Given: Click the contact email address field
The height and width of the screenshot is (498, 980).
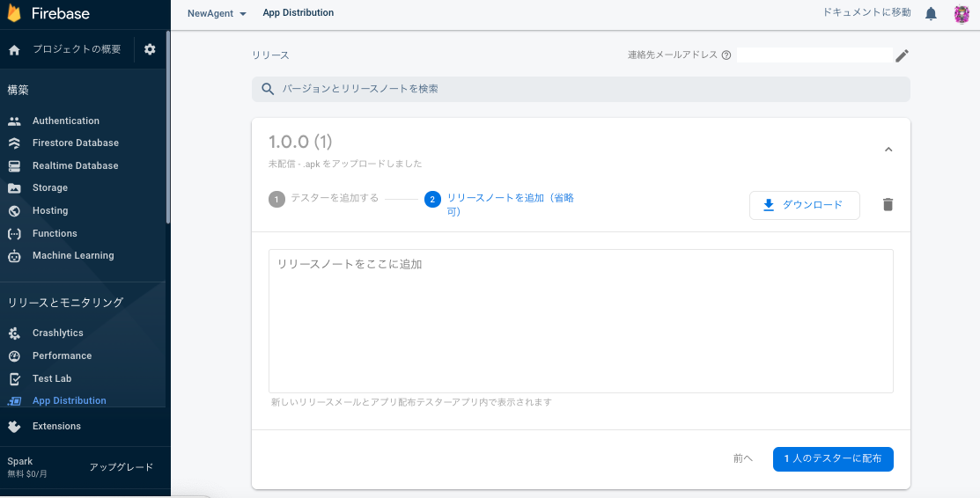Looking at the screenshot, I should (x=814, y=55).
